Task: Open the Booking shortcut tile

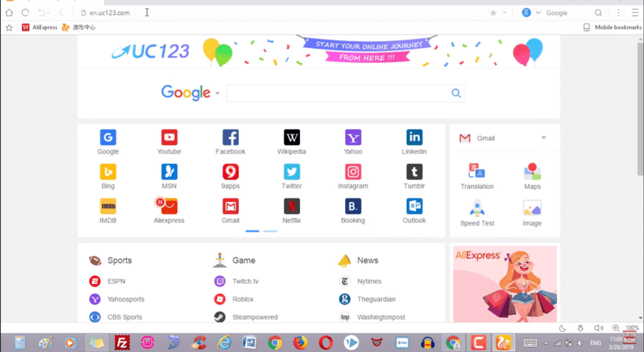Action: [x=353, y=211]
